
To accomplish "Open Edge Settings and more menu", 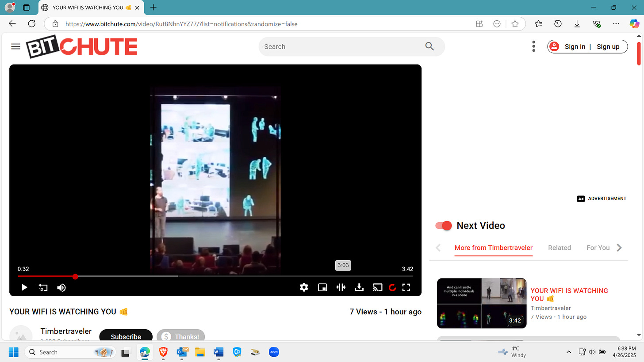I will click(x=616, y=24).
